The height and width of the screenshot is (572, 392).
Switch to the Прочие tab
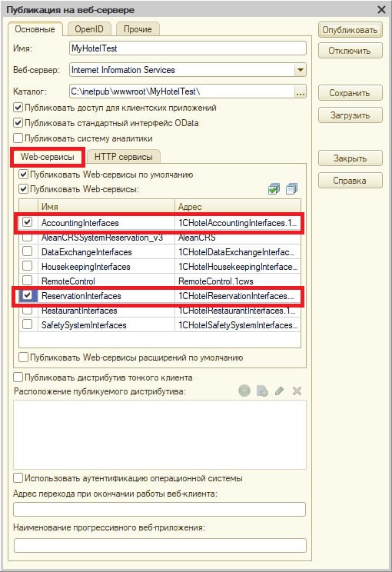click(x=138, y=29)
